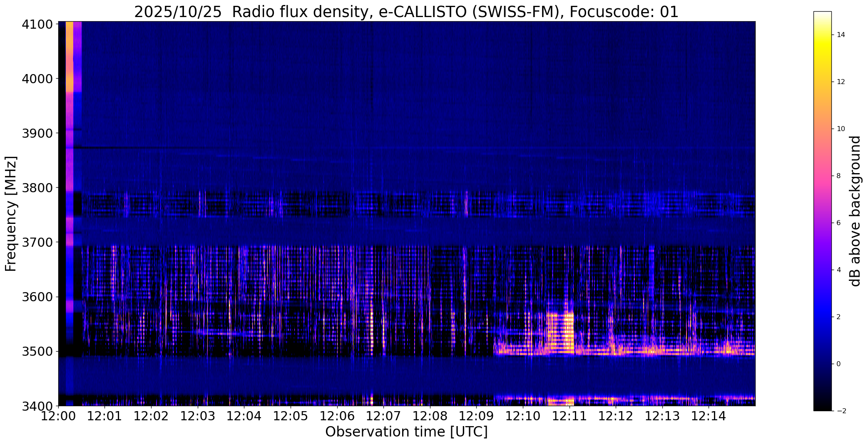Click the colorbar tick label 10

pos(841,129)
